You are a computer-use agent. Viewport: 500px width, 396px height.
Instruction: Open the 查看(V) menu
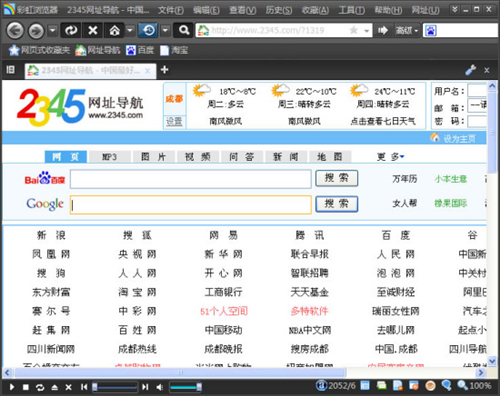243,10
